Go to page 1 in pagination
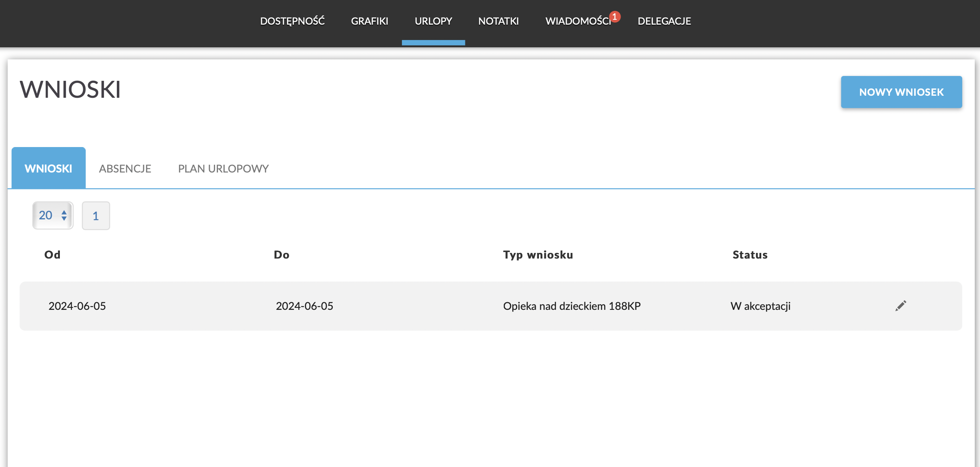The height and width of the screenshot is (467, 980). [96, 216]
